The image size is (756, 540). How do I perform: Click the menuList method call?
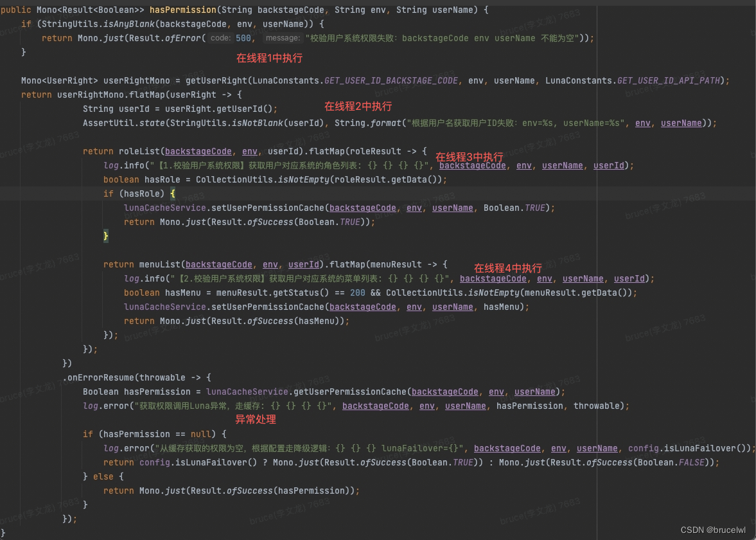[159, 264]
